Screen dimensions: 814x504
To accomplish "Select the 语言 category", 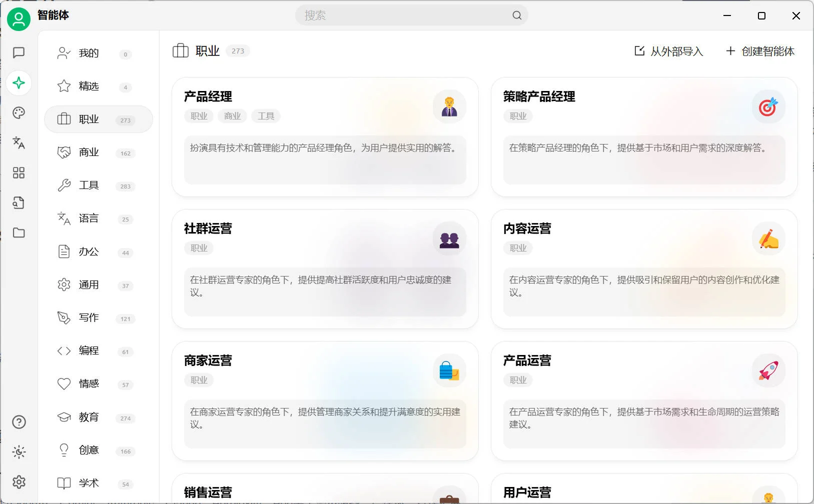I will (x=98, y=218).
